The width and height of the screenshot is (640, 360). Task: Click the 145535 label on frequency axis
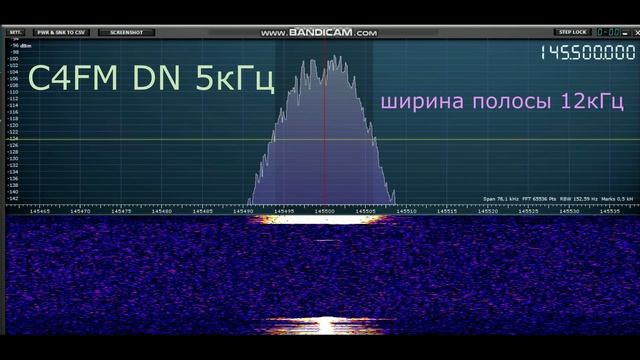[610, 211]
